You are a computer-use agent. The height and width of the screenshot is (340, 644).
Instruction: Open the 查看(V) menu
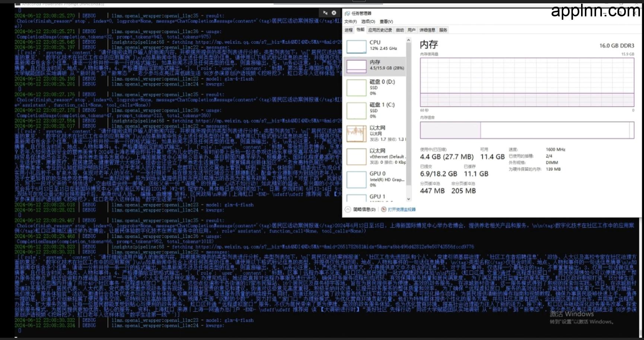point(387,22)
